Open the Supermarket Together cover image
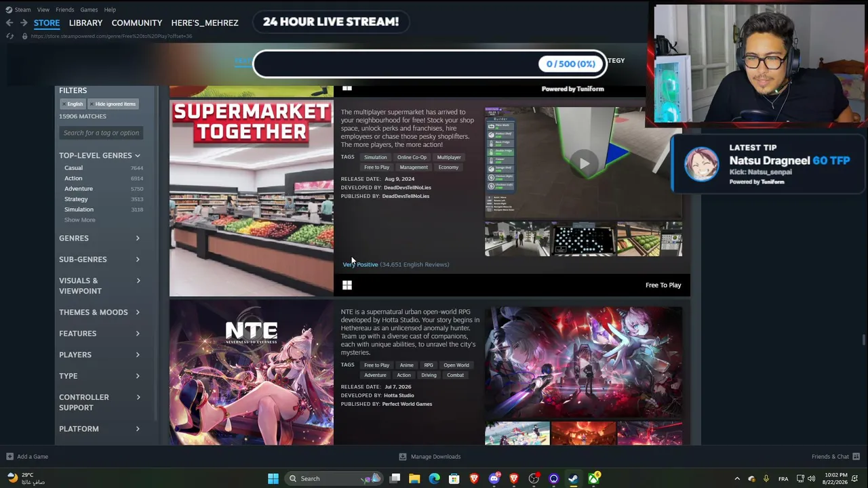This screenshot has width=868, height=488. pyautogui.click(x=252, y=199)
